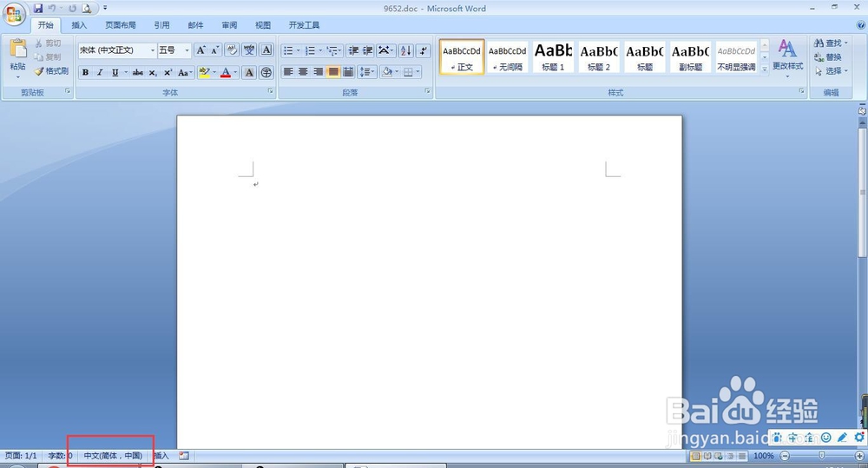
Task: Click zoom out minus button
Action: [x=785, y=456]
